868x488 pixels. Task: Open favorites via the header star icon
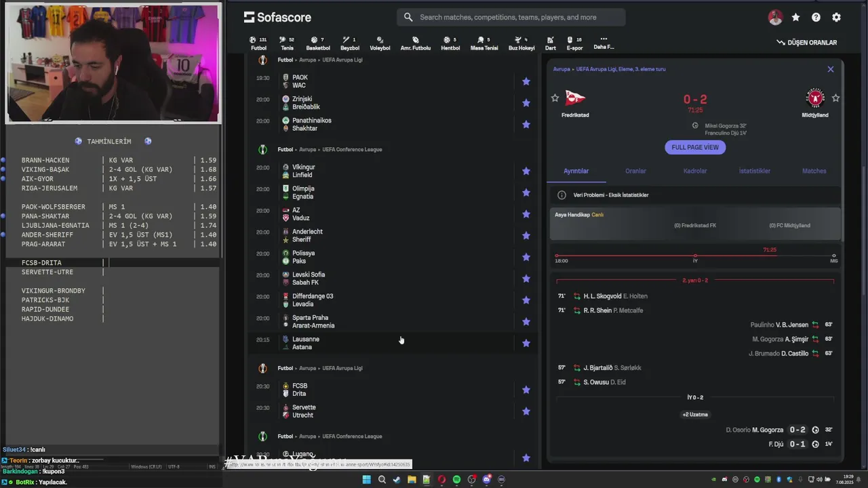[x=795, y=18]
